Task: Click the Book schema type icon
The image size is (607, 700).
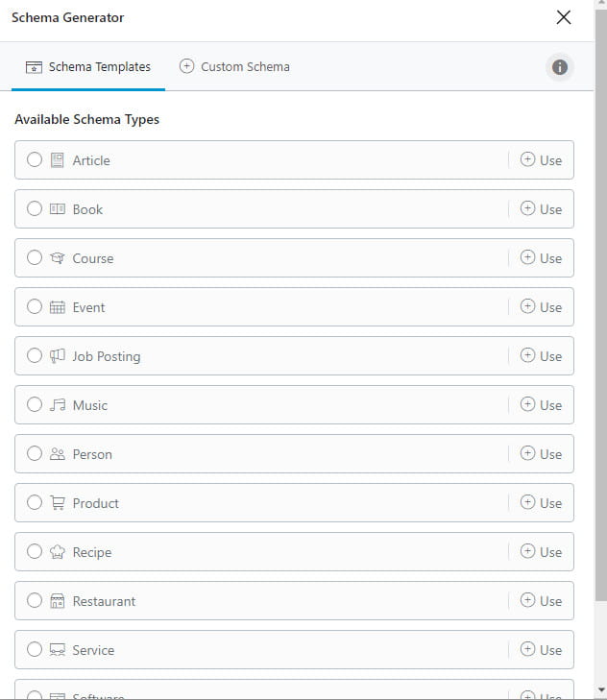Action: tap(58, 209)
